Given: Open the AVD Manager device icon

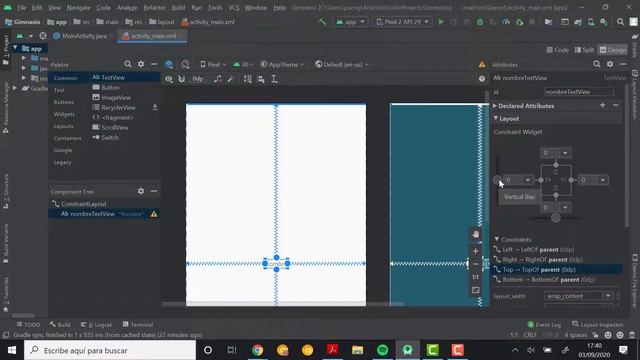Looking at the screenshot, I should (x=591, y=22).
